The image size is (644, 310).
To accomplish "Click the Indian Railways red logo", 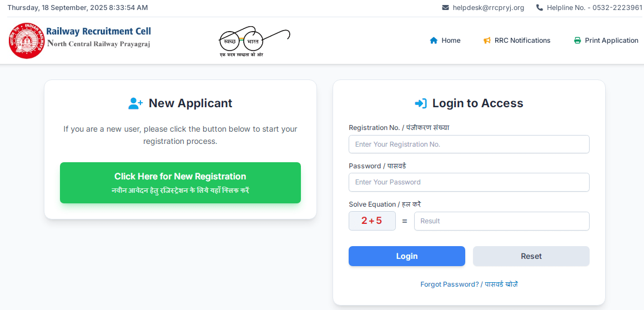I will [26, 41].
